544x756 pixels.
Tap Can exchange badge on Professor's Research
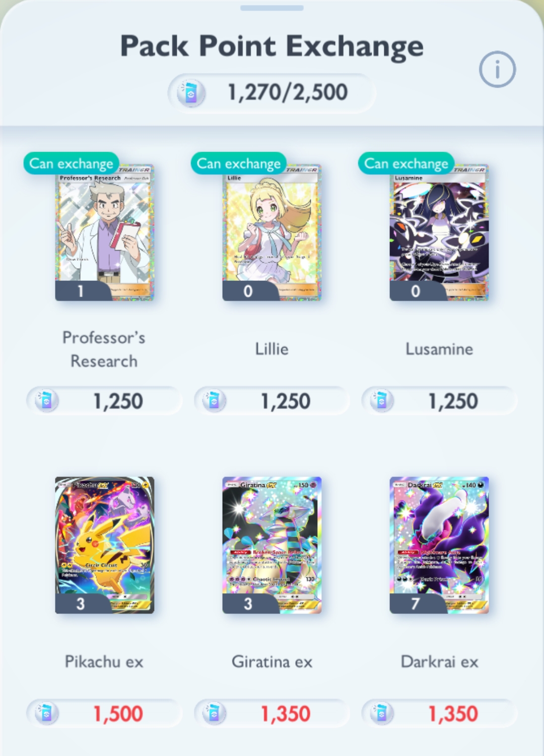72,164
